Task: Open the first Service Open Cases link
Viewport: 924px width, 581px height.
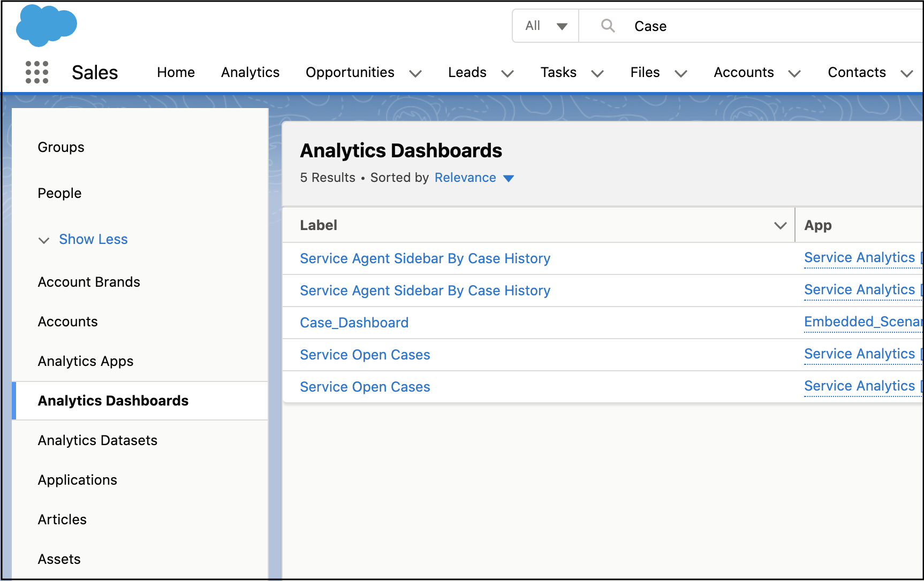Action: 365,355
